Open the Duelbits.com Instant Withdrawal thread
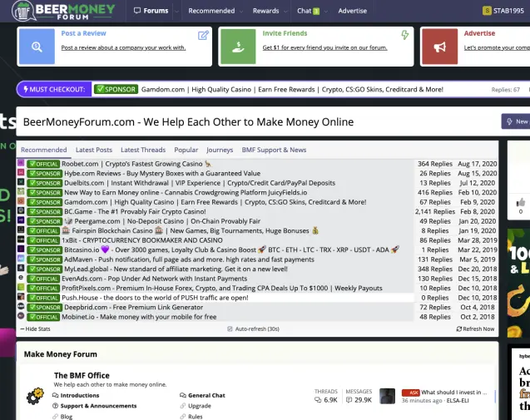 pos(200,183)
